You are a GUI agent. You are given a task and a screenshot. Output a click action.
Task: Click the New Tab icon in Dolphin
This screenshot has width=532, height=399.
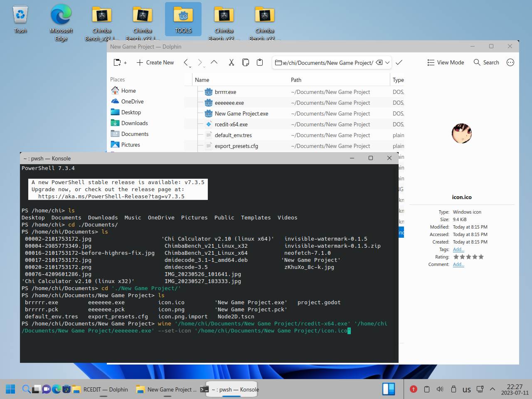(120, 62)
